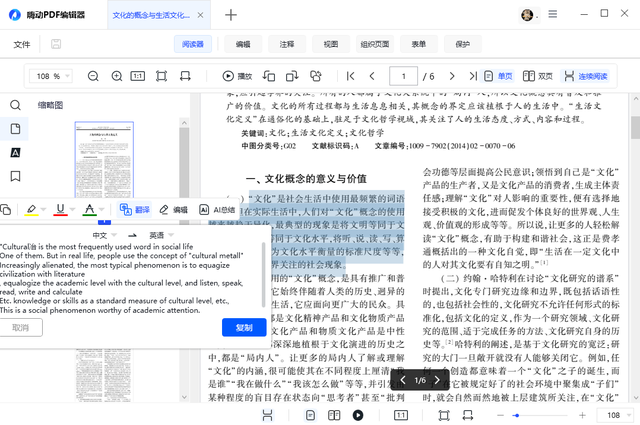Click the background theme icon in toolbar

click(316, 76)
